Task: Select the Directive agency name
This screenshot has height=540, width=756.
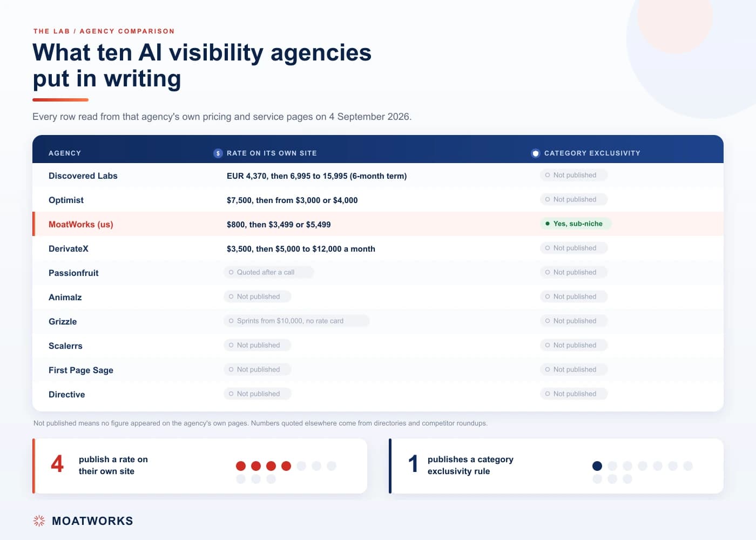Action: click(x=67, y=394)
